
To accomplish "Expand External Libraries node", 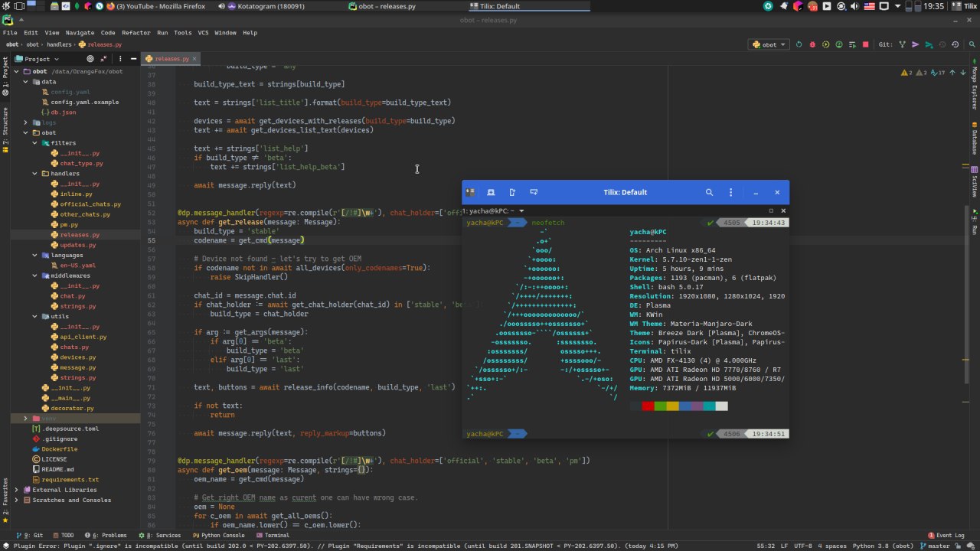I will pos(16,490).
